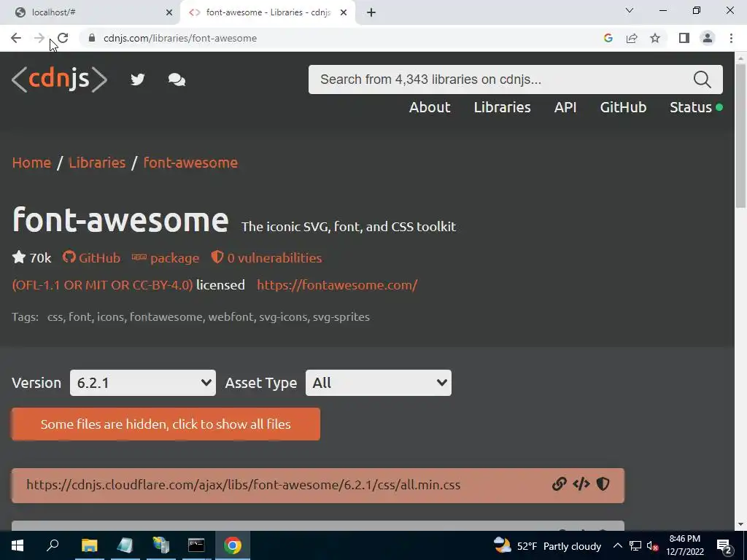
Task: Open the network tray icon
Action: pos(635,545)
